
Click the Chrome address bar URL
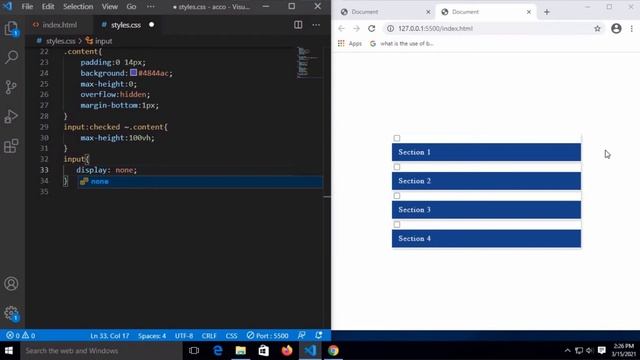(435, 29)
